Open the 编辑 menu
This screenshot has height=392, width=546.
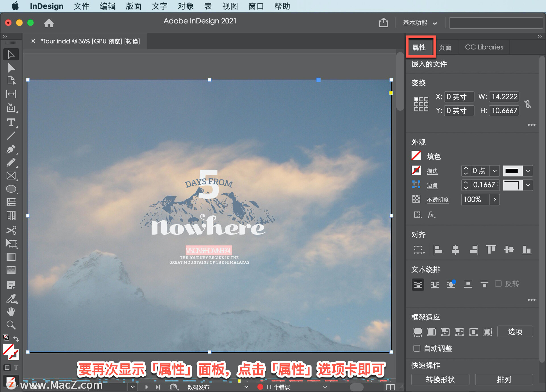coord(107,6)
